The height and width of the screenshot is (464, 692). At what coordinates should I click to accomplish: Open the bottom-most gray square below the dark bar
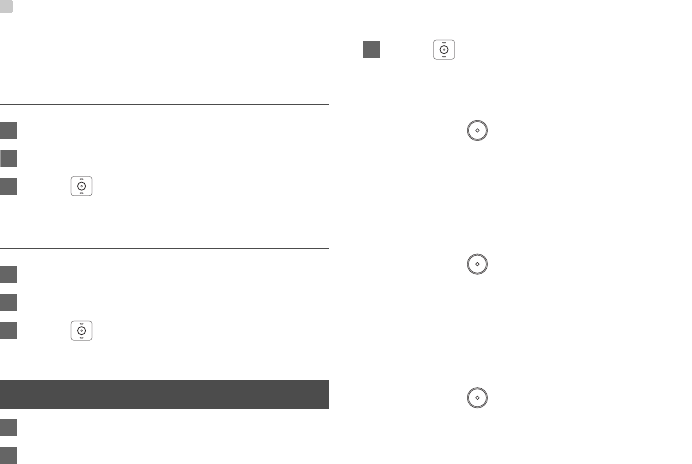[x=8, y=455]
